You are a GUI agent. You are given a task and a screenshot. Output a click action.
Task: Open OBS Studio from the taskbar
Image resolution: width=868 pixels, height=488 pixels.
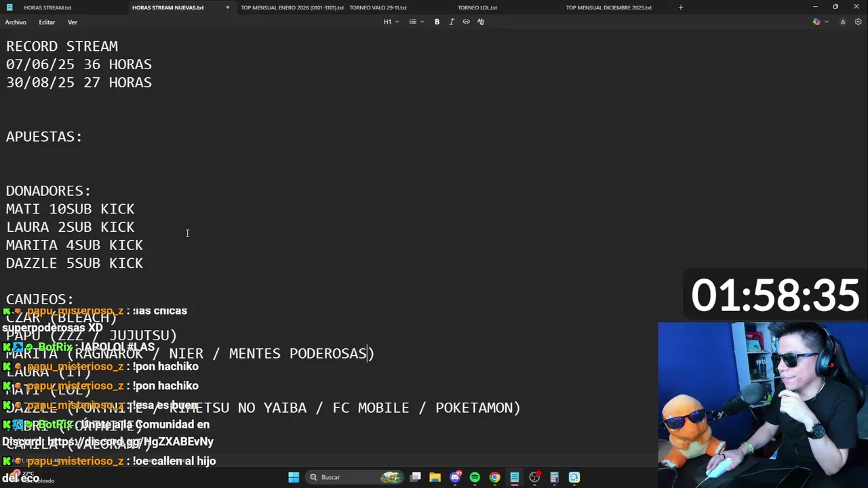coord(534,477)
